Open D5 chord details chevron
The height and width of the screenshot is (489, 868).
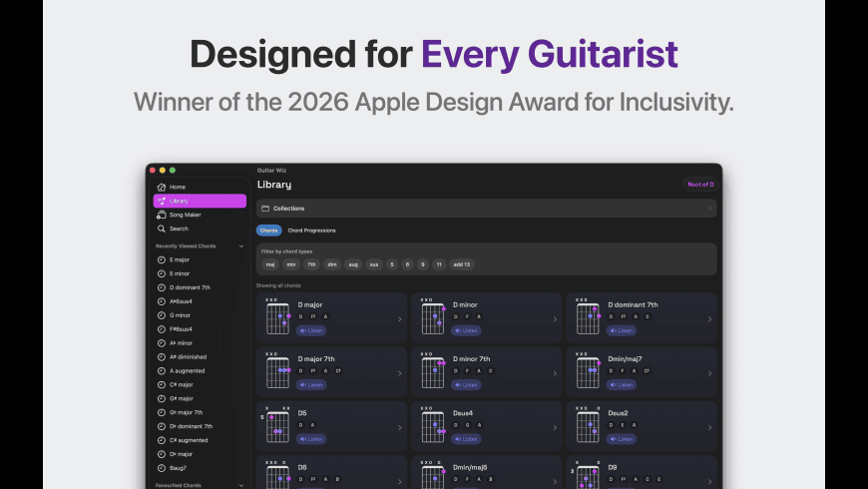point(400,427)
